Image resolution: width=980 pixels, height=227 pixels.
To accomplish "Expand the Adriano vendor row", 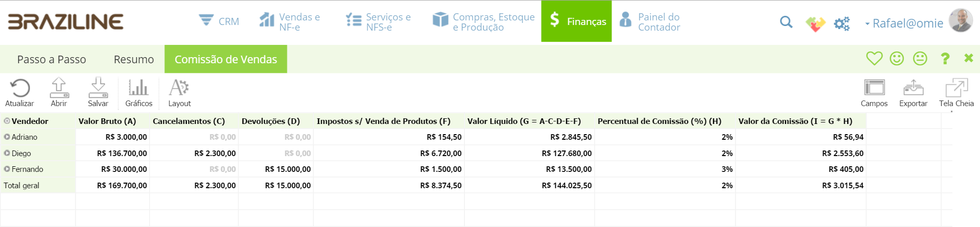I will 7,137.
